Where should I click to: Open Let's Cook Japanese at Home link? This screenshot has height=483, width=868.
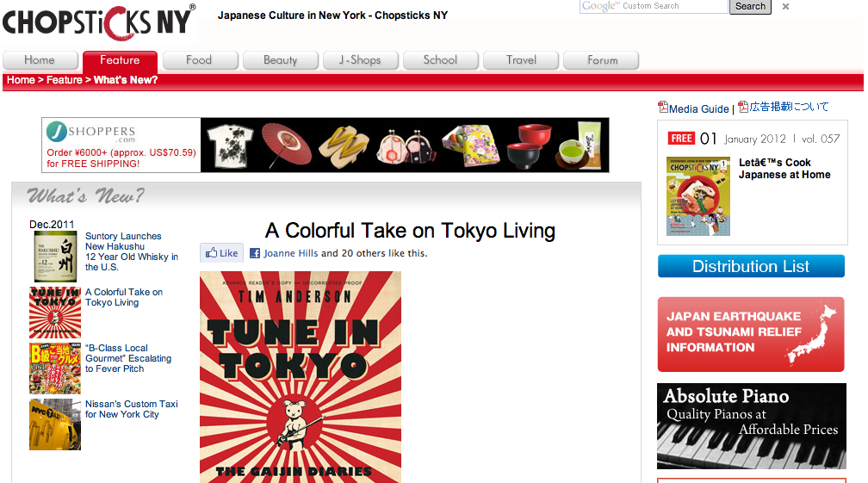pyautogui.click(x=784, y=168)
